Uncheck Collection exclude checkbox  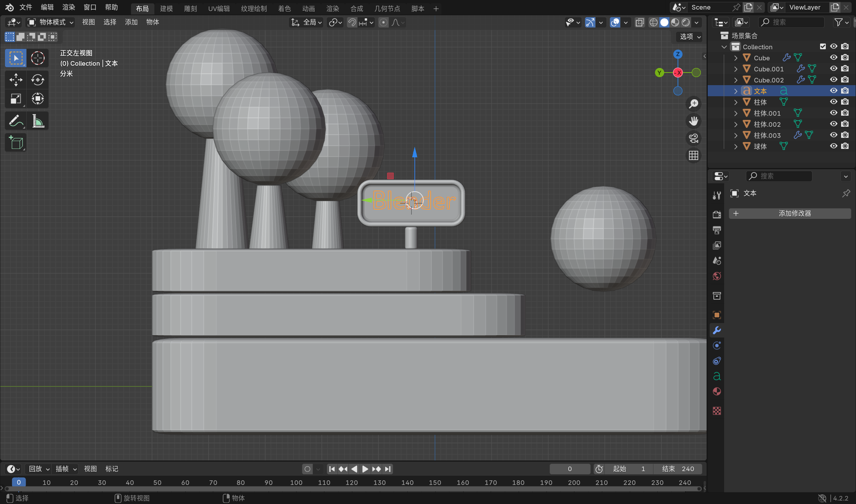(x=823, y=47)
